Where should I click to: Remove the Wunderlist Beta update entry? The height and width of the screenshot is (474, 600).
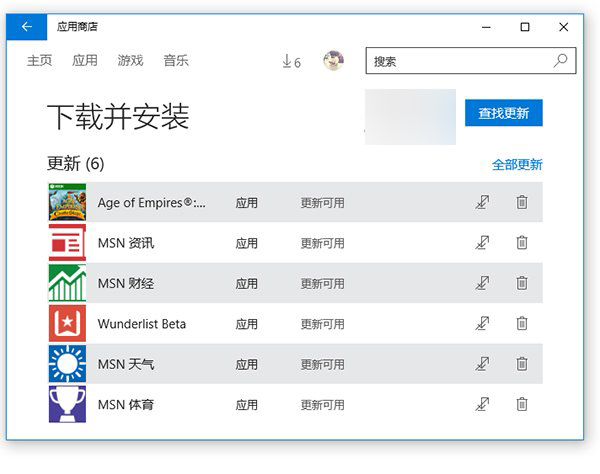coord(522,323)
